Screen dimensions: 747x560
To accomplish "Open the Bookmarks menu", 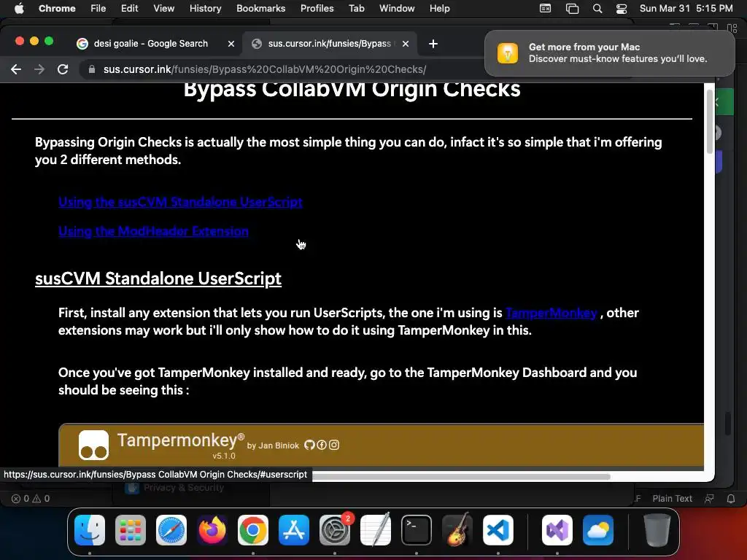I will pos(260,9).
